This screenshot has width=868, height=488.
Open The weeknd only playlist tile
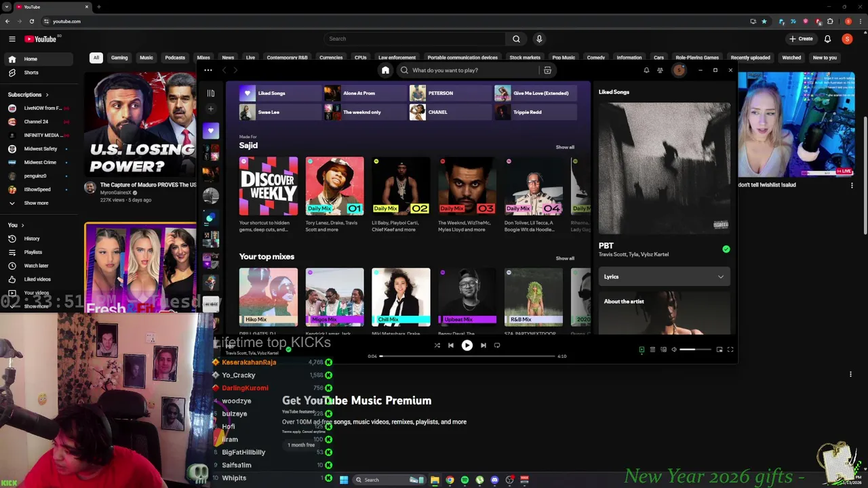[x=365, y=113]
